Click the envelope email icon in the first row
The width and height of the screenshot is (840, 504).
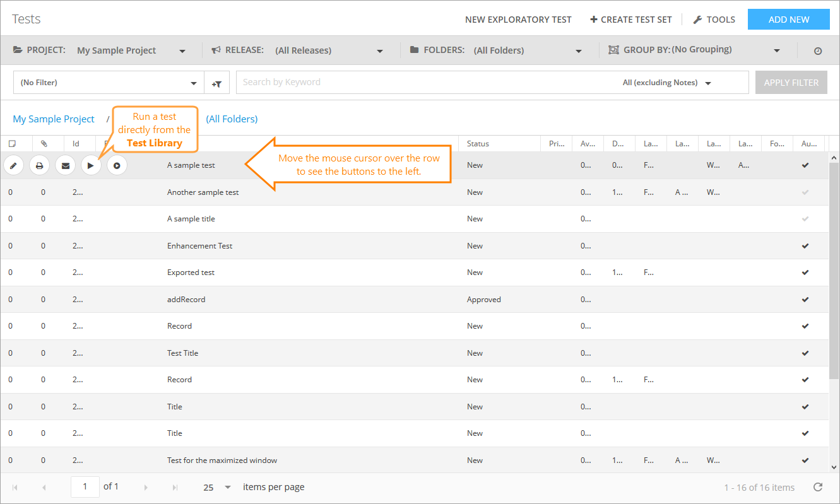[x=65, y=166]
